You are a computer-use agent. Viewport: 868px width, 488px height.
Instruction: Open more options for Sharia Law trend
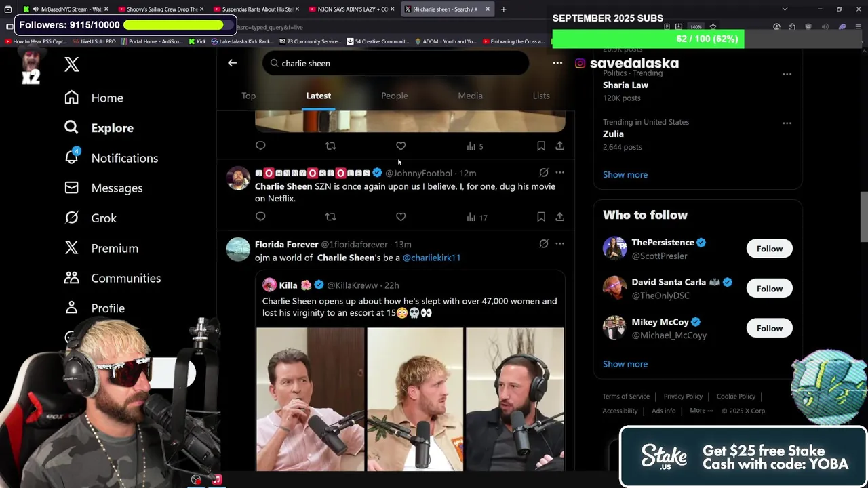click(x=787, y=74)
